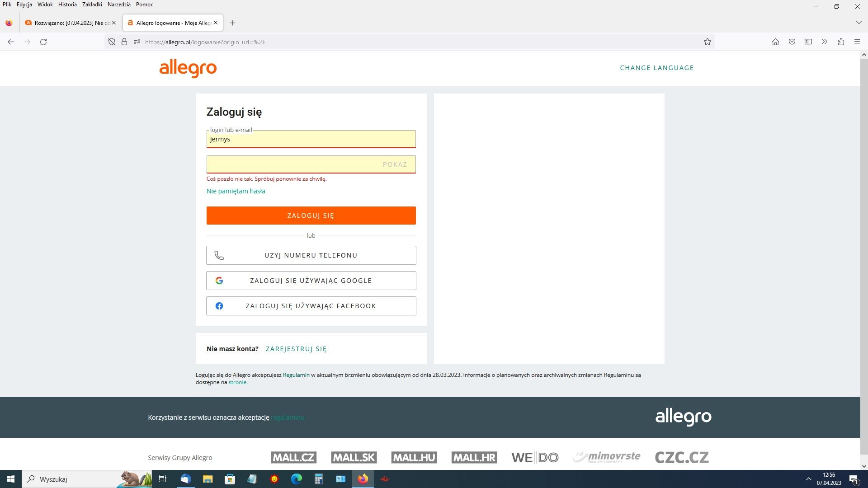Open the MALL.CZ logo link
868x488 pixels.
pyautogui.click(x=294, y=457)
